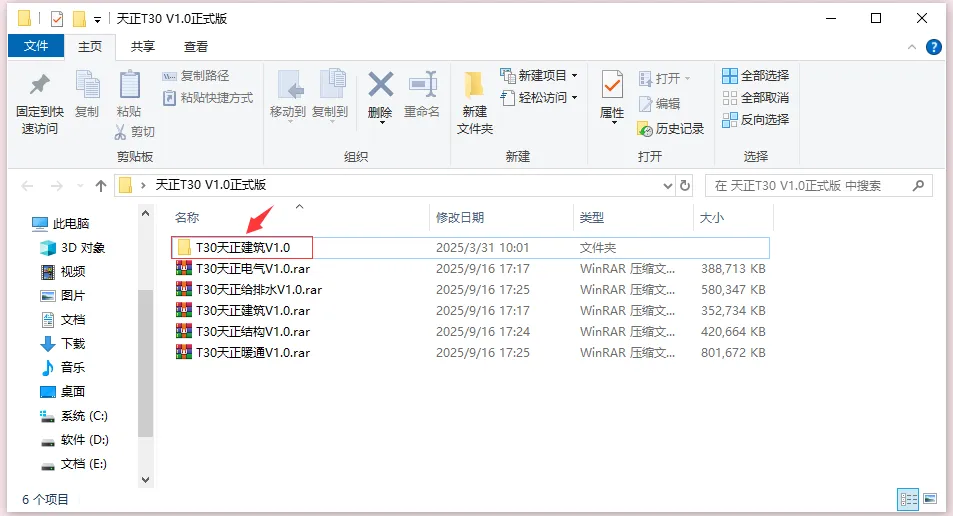Open Explorer help icon

[934, 47]
